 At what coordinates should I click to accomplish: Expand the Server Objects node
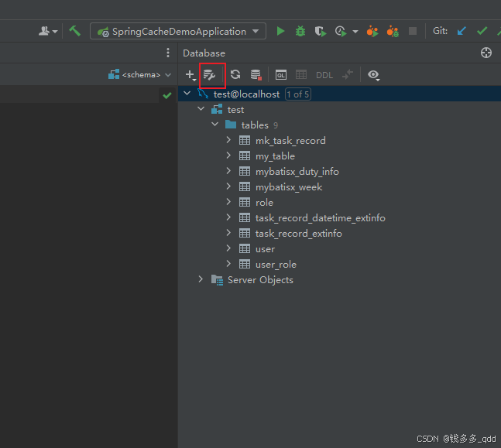pyautogui.click(x=201, y=279)
